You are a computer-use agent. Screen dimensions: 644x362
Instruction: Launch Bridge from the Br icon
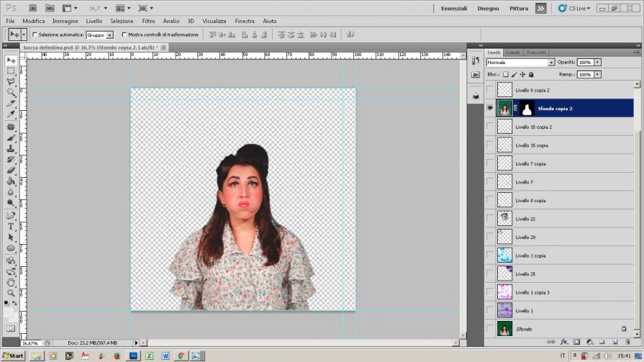tap(34, 8)
